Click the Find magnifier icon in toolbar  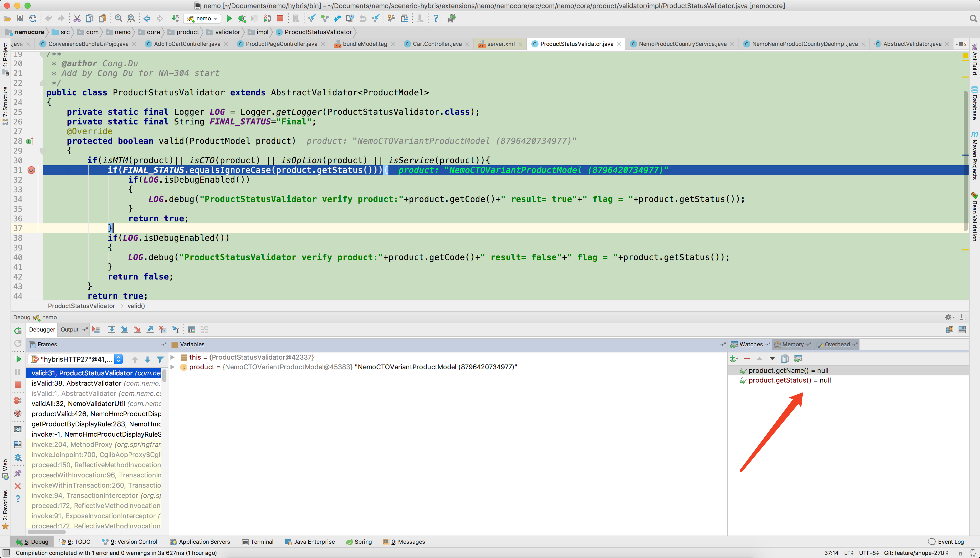[119, 18]
